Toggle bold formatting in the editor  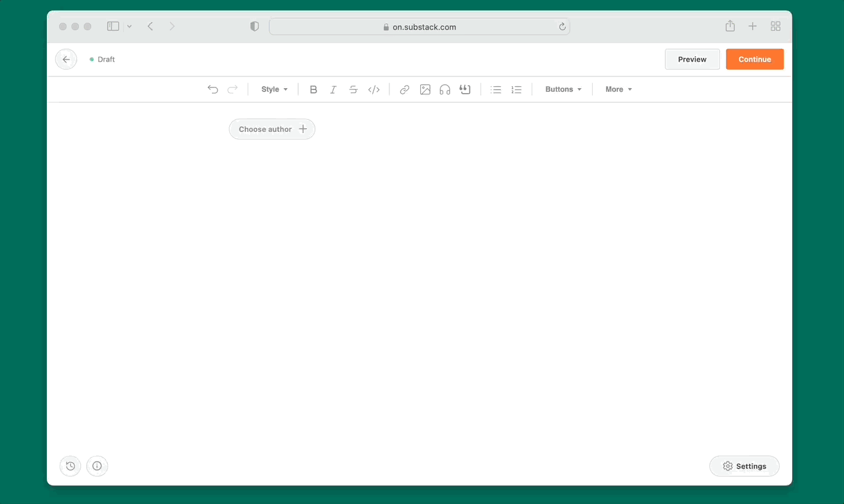pyautogui.click(x=314, y=89)
